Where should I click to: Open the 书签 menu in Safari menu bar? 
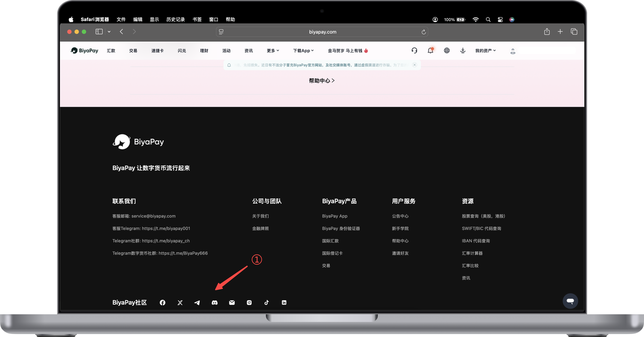point(197,20)
